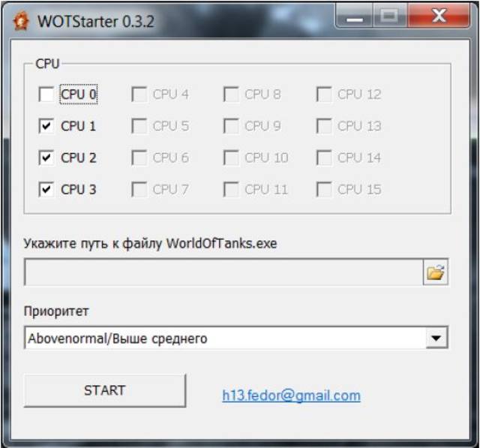
Task: Open the Abovenormal priority combo box
Action: (236, 338)
